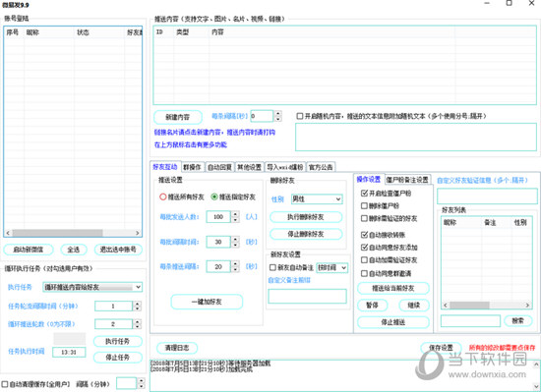
Task: Click the 循环推送轮数 stepper arrows
Action: point(138,324)
